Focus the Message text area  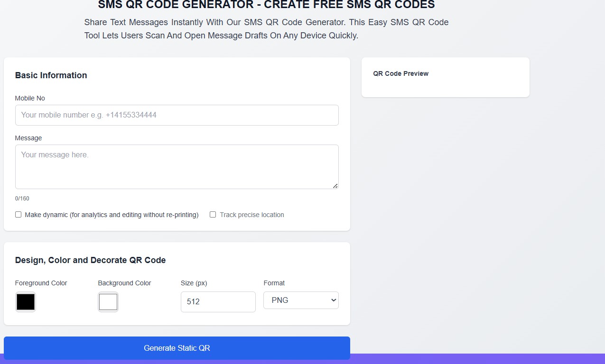(177, 167)
